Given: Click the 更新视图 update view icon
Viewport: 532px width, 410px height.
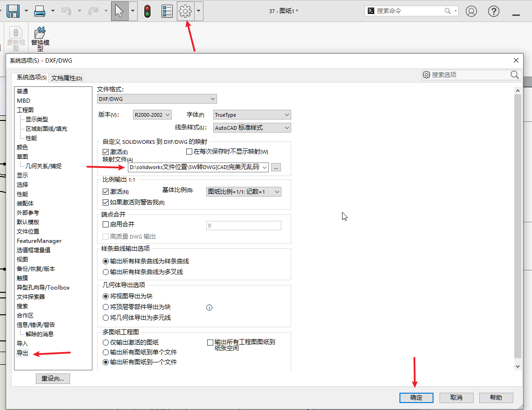Looking at the screenshot, I should pyautogui.click(x=15, y=38).
